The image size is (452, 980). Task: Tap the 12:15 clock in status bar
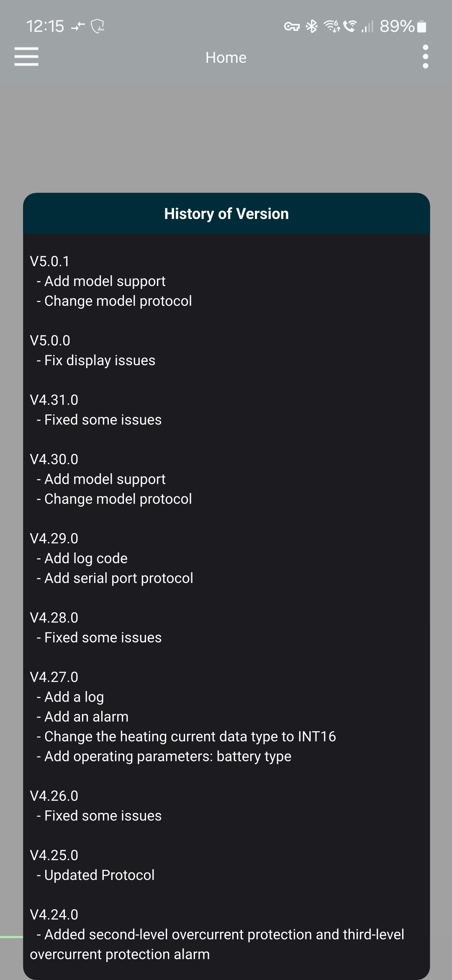pyautogui.click(x=45, y=26)
